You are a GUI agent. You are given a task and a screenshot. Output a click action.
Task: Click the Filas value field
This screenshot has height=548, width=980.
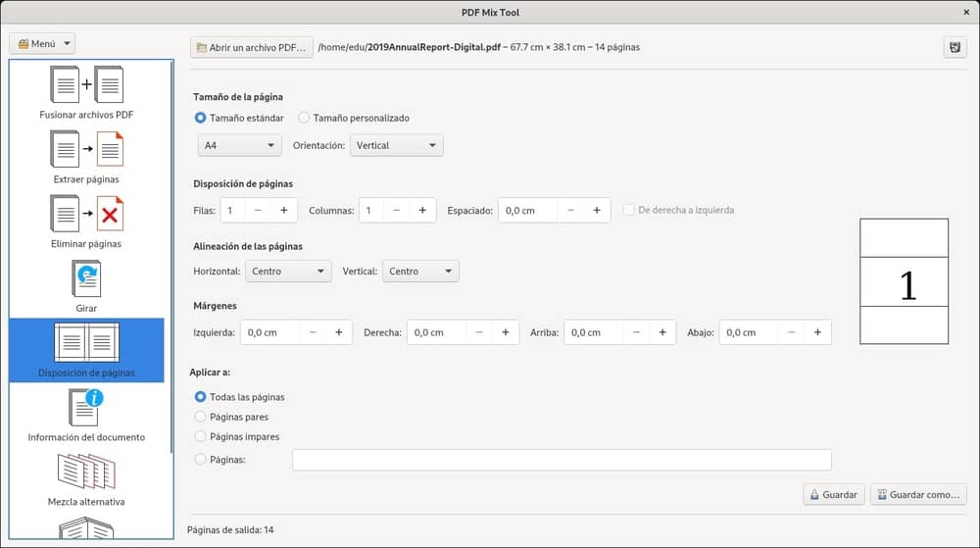[232, 211]
